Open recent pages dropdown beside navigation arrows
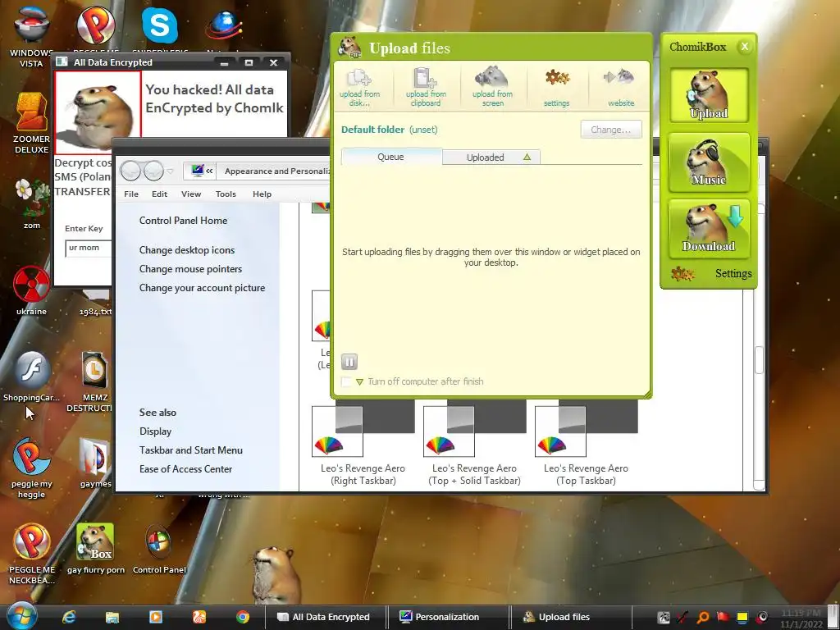Screen dimensions: 840x630 (171, 171)
